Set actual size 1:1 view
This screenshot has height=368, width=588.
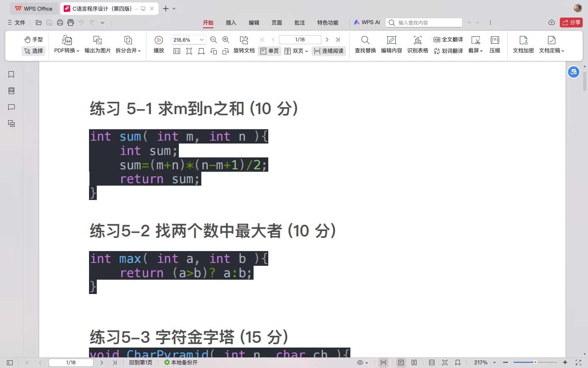[177, 51]
